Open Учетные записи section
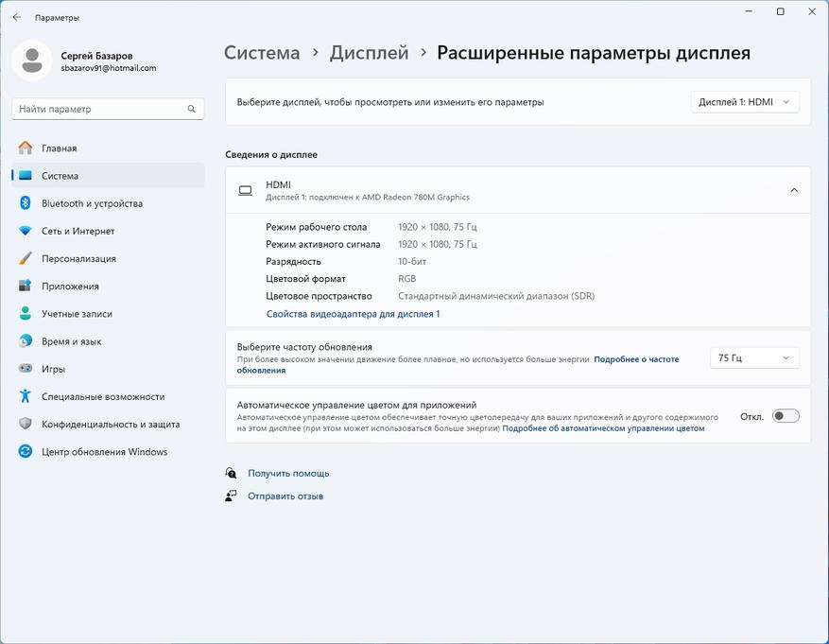The width and height of the screenshot is (829, 644). 108,314
